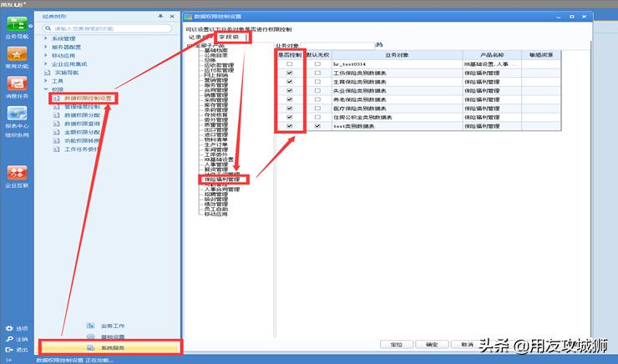Open 实施导航 in the navigation tree
This screenshot has width=618, height=364.
click(67, 73)
